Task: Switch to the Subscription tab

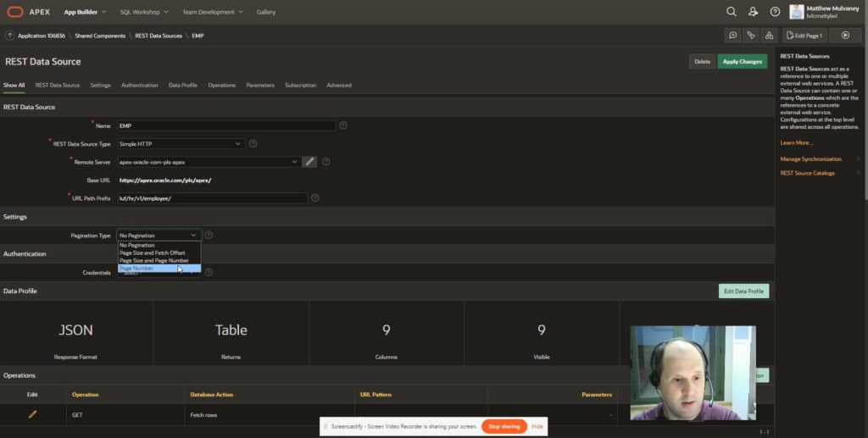Action: pyautogui.click(x=301, y=86)
